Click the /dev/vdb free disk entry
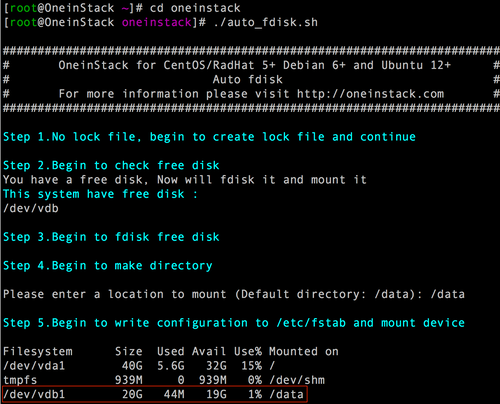This screenshot has width=500, height=404. (31, 209)
